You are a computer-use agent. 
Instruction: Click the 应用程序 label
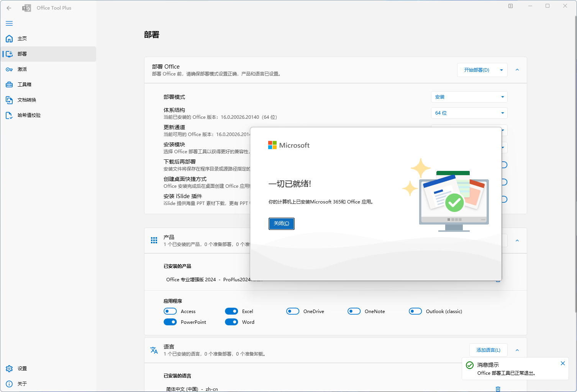point(173,301)
